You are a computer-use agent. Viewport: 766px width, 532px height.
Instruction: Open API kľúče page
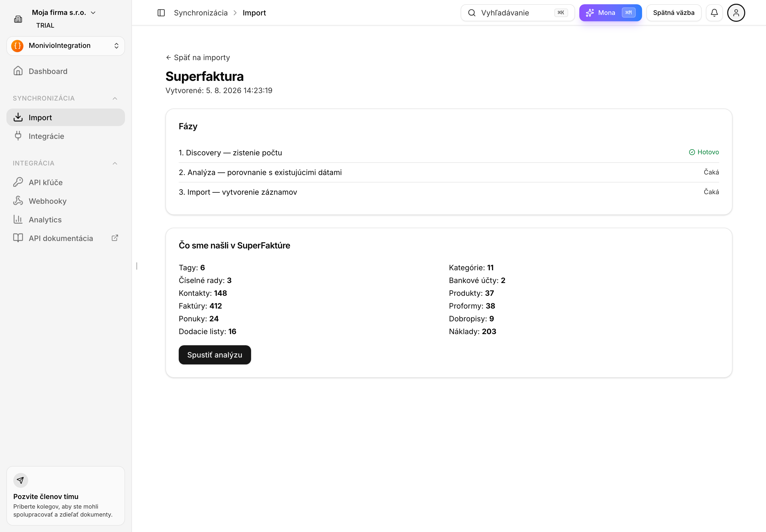(x=66, y=182)
